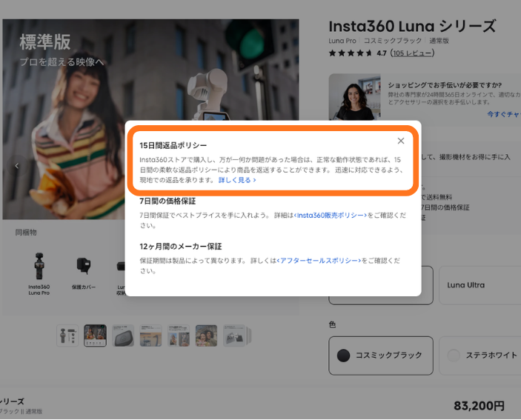Click the 15日間返品ポリシー heading

173,145
